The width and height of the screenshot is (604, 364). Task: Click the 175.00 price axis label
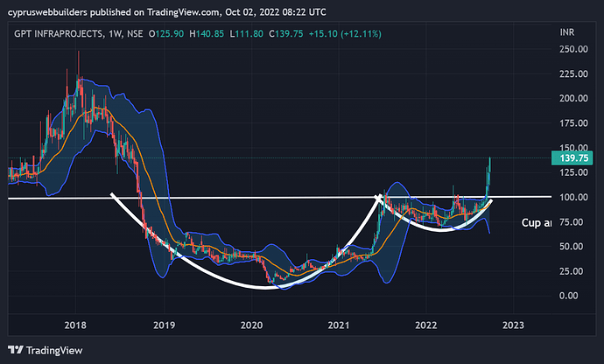point(573,123)
